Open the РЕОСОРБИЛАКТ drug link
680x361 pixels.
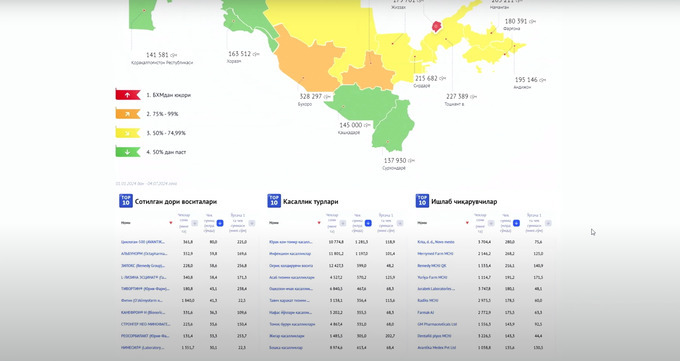click(145, 336)
